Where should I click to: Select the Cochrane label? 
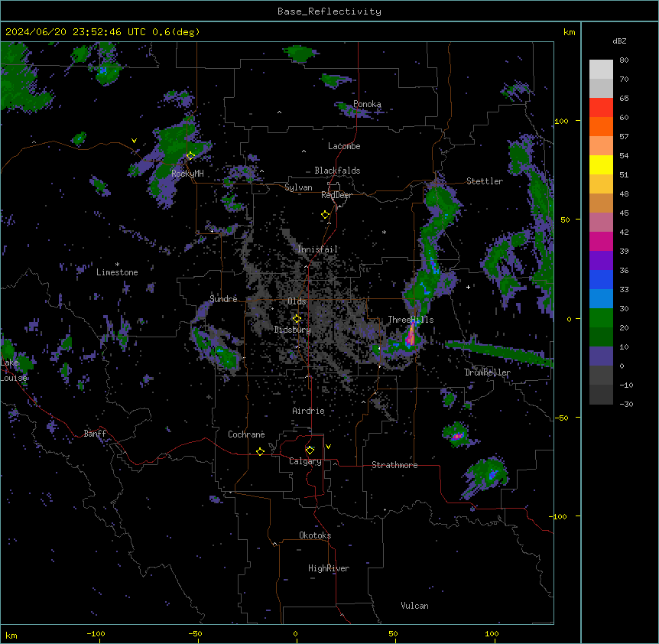246,434
